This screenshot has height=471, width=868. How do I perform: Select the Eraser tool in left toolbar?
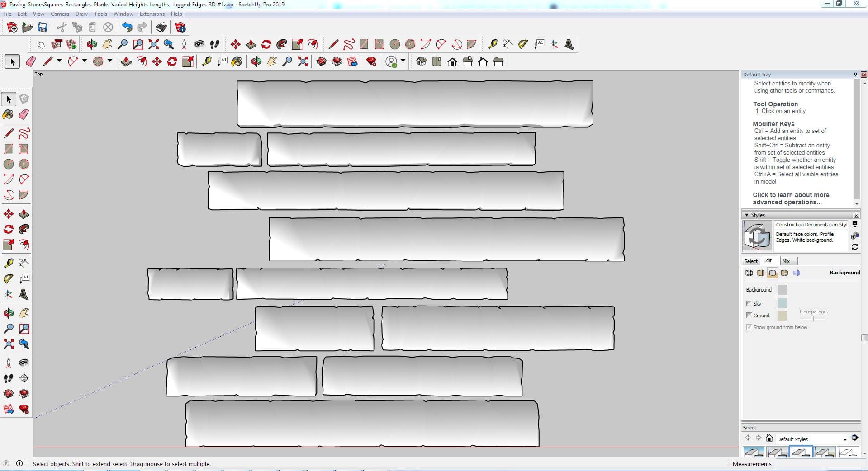(24, 114)
